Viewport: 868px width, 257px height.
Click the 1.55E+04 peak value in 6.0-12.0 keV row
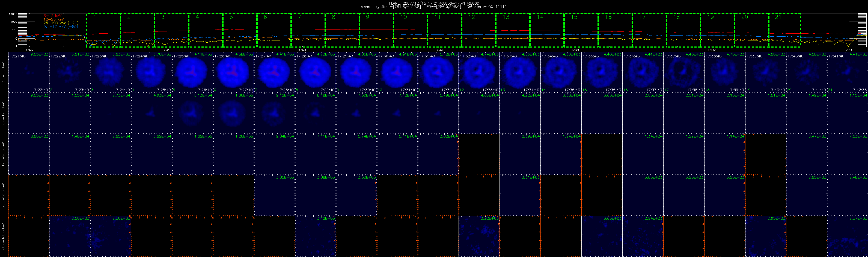tap(81, 95)
